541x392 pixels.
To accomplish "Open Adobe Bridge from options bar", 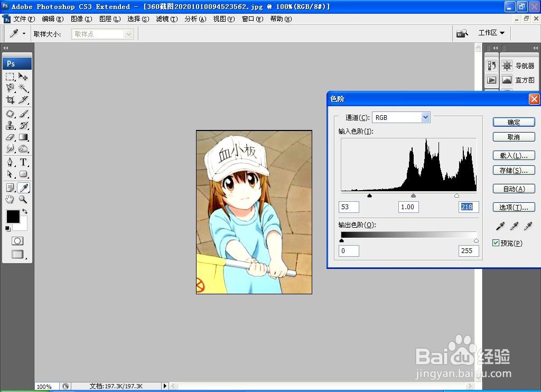I will click(462, 33).
